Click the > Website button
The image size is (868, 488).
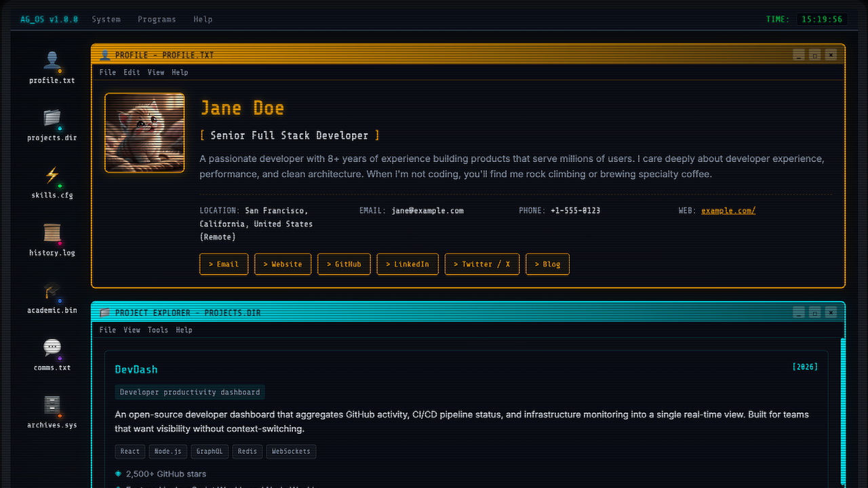[x=283, y=264]
